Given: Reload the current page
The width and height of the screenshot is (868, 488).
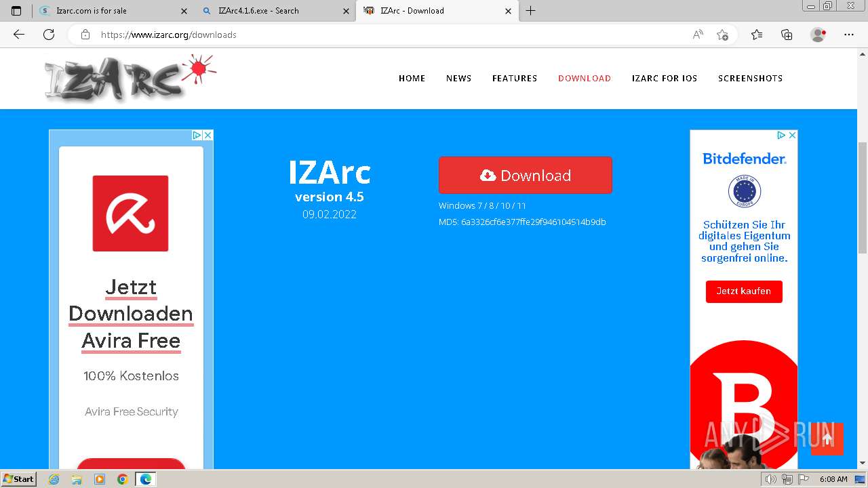Looking at the screenshot, I should [49, 35].
